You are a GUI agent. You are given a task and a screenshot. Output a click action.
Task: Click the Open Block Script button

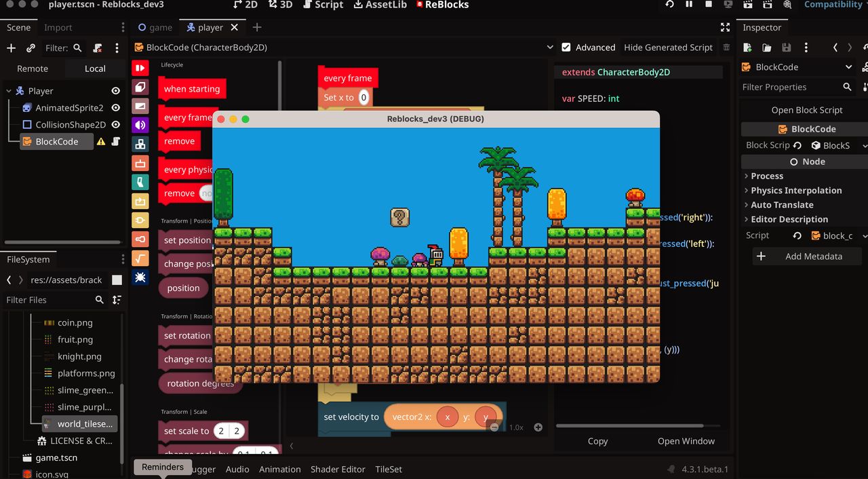(x=806, y=110)
